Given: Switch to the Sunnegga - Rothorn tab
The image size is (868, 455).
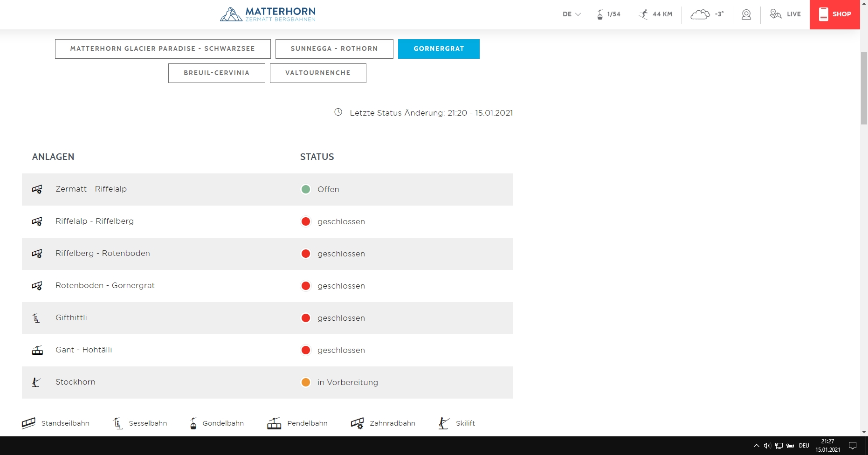Looking at the screenshot, I should [x=334, y=49].
